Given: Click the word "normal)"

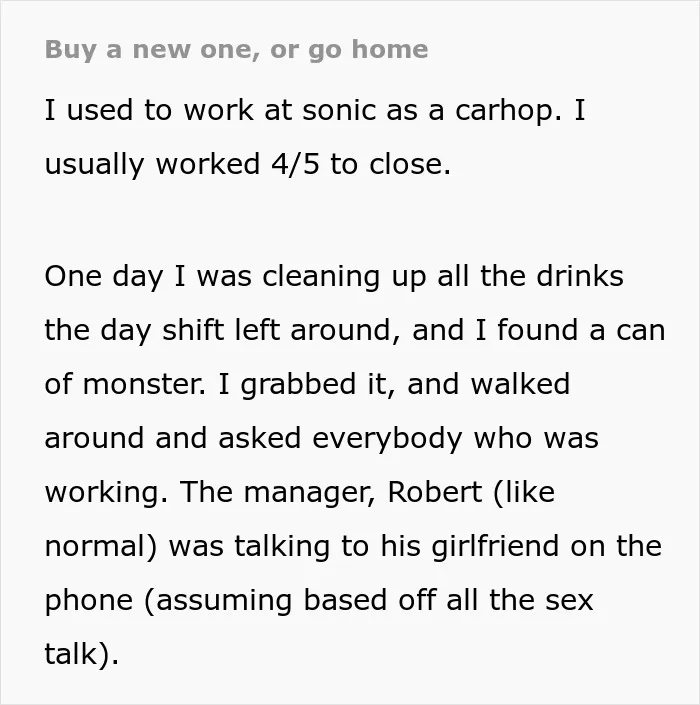Looking at the screenshot, I should [x=102, y=547].
